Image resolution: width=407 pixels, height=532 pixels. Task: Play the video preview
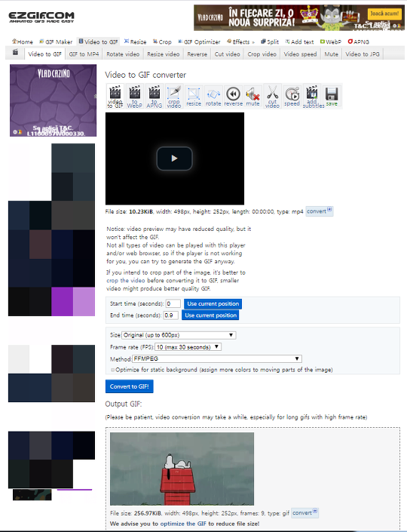tap(174, 158)
